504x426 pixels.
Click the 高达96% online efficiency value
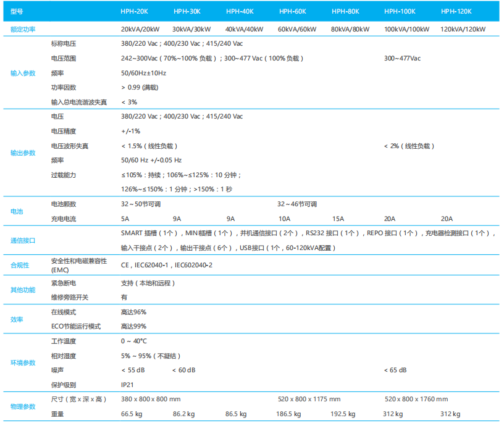pyautogui.click(x=133, y=312)
